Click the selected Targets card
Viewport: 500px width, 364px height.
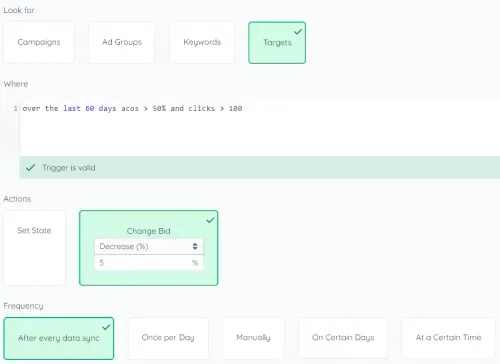tap(277, 43)
